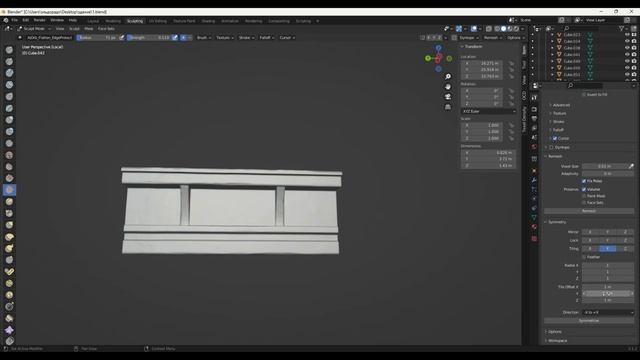Click the editor type icon in viewport header
Screen dimensions: 640x360
tap(7, 29)
